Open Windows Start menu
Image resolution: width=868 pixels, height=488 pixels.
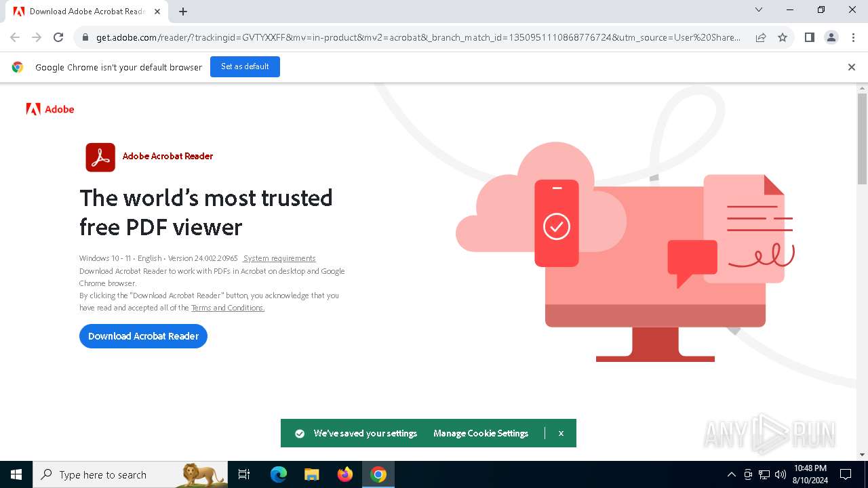pos(16,474)
